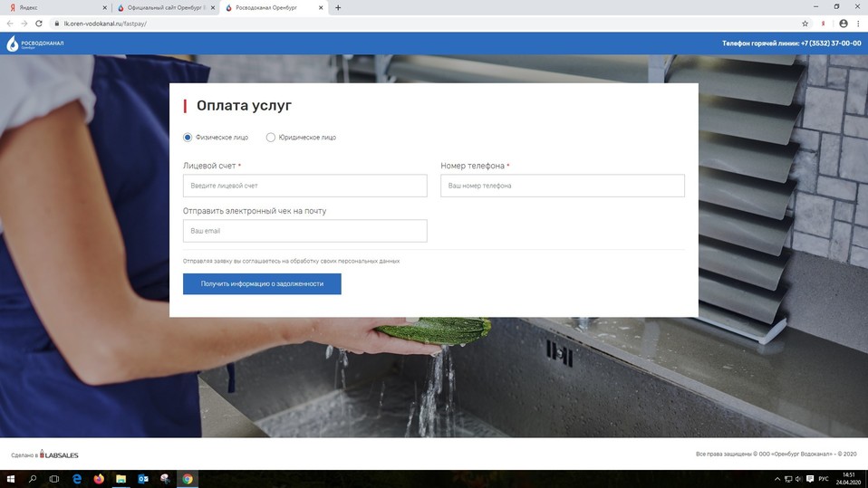Click the LABSALES link in footer

click(x=59, y=455)
